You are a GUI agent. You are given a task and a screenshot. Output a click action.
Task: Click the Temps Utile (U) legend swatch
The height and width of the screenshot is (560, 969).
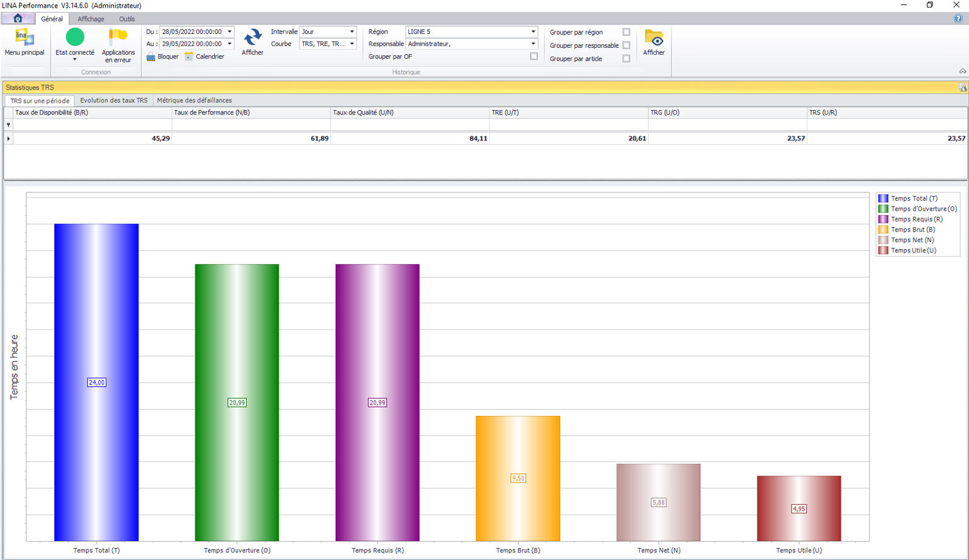(x=883, y=250)
